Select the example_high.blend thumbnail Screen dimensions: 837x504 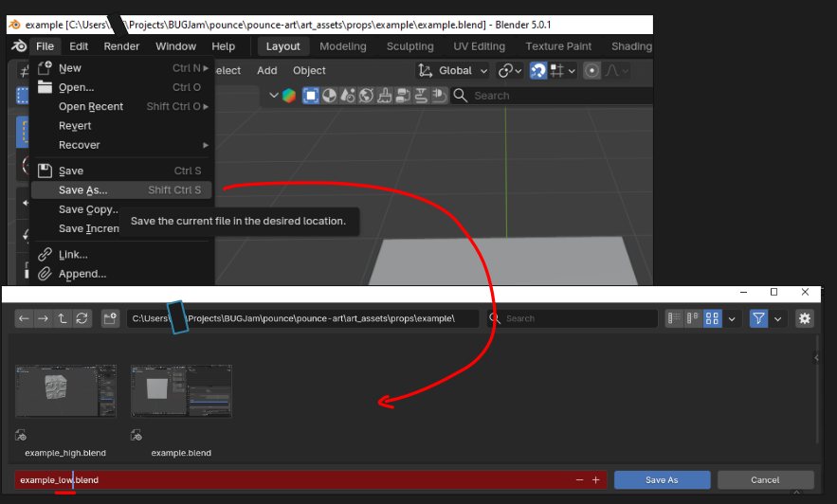coord(65,391)
